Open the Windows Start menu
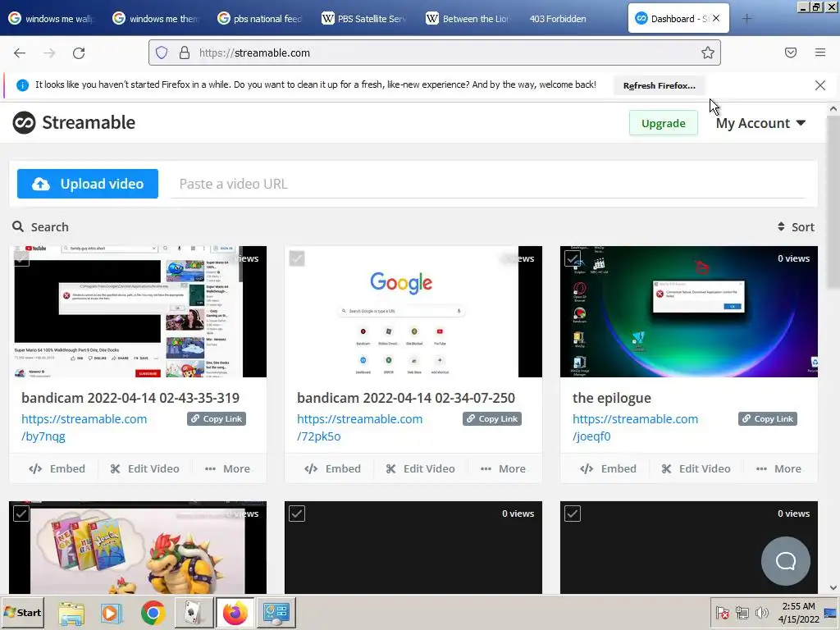The width and height of the screenshot is (840, 630). click(x=22, y=613)
